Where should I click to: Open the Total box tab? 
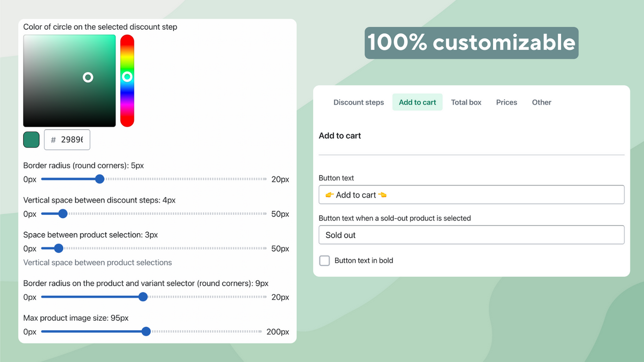(466, 102)
